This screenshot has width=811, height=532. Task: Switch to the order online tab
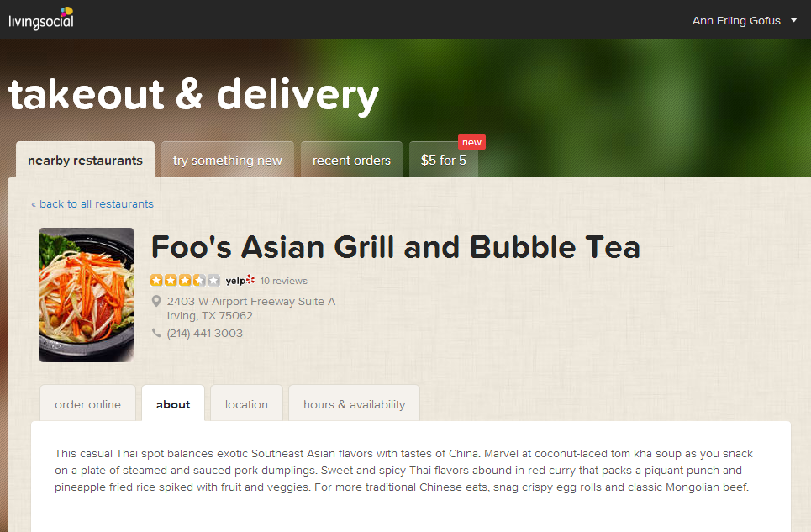[87, 403]
